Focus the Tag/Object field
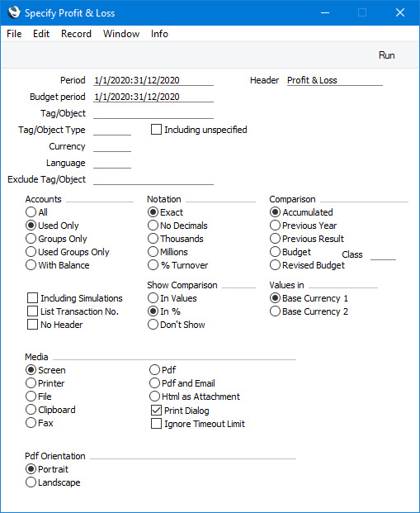Screen dimensions: 420x513 (153, 113)
